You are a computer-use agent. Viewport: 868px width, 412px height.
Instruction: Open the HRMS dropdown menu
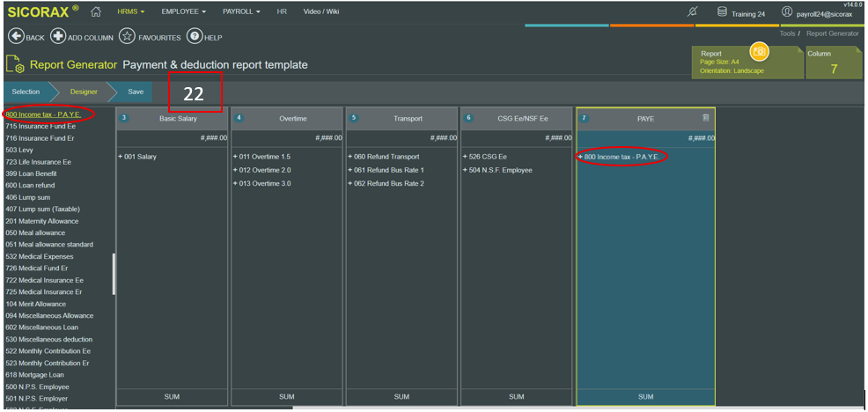click(x=131, y=11)
